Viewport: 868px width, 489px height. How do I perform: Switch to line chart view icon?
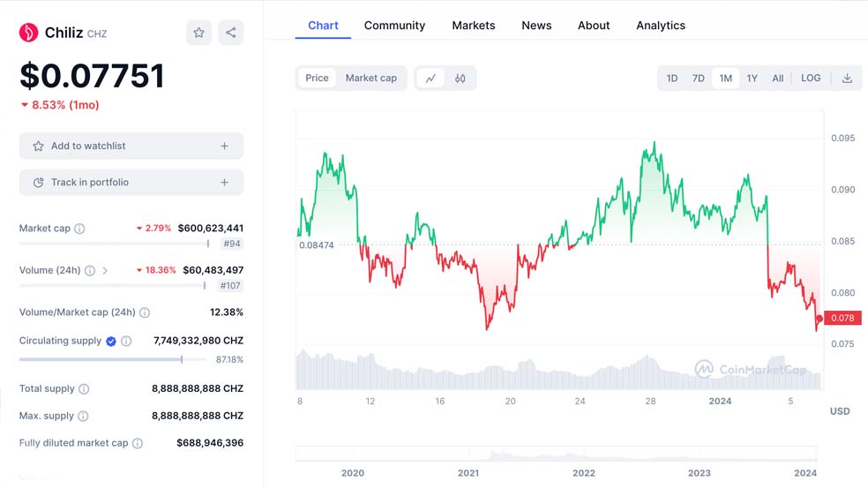[x=430, y=78]
